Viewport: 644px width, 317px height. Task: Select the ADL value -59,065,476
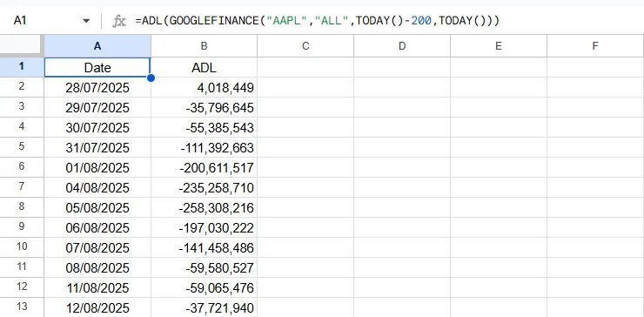tap(205, 287)
